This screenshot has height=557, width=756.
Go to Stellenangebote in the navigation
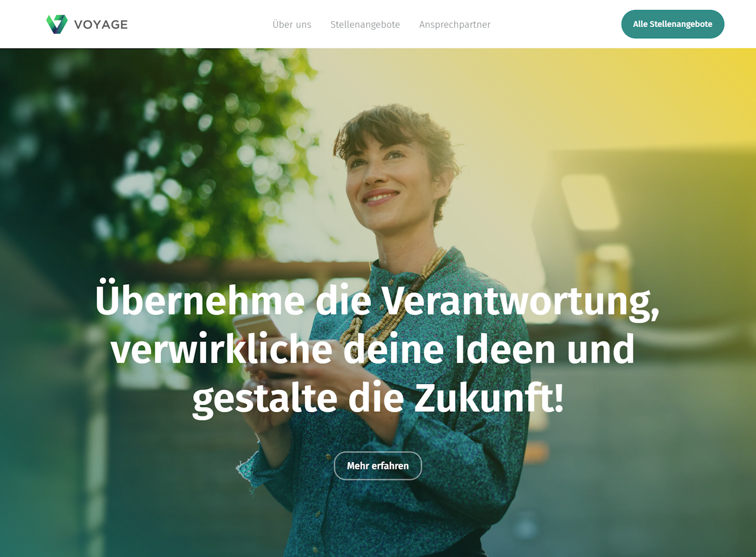click(365, 24)
